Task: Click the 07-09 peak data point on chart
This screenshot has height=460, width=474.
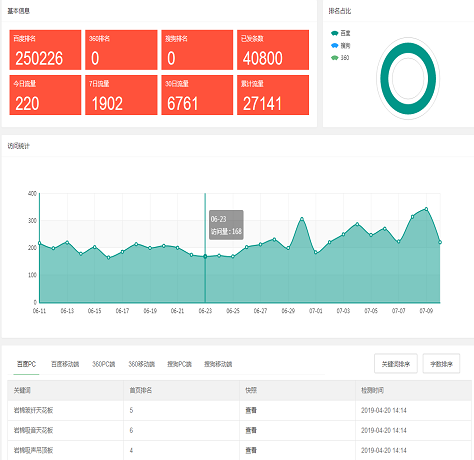Action: [426, 209]
